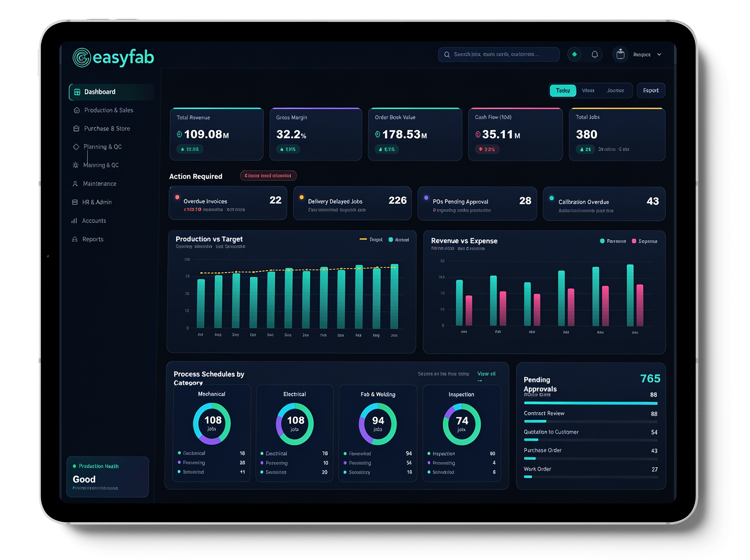Viewport: 750px width, 560px height.
Task: Click the Mechanical donut chart
Action: pyautogui.click(x=212, y=424)
